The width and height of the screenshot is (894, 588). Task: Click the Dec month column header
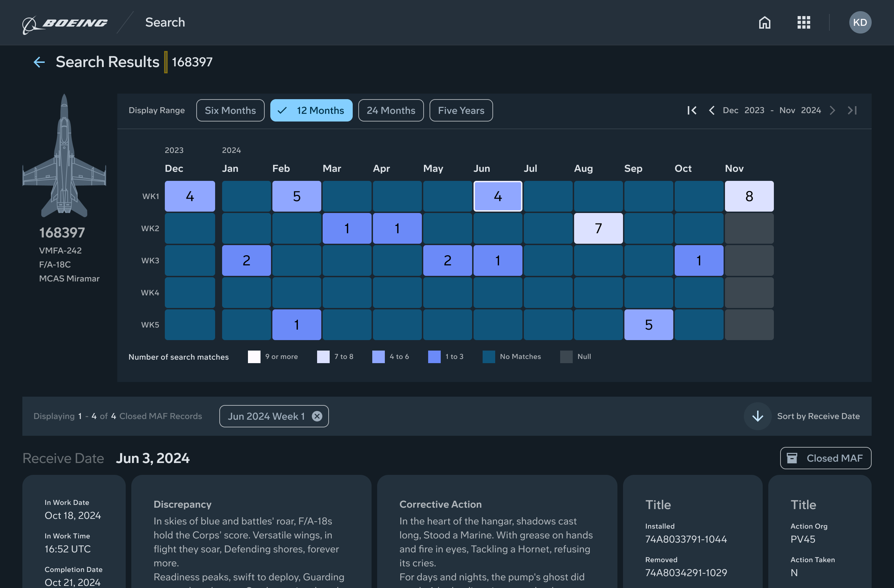[174, 169]
